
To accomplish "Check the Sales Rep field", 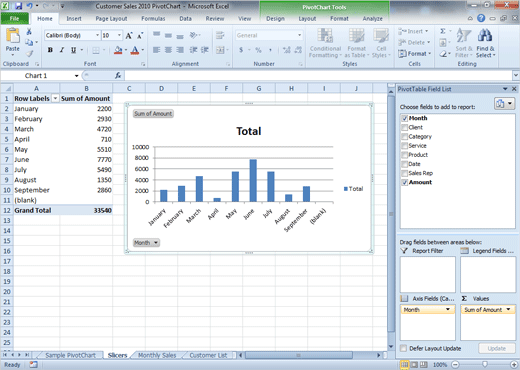I will coord(405,173).
